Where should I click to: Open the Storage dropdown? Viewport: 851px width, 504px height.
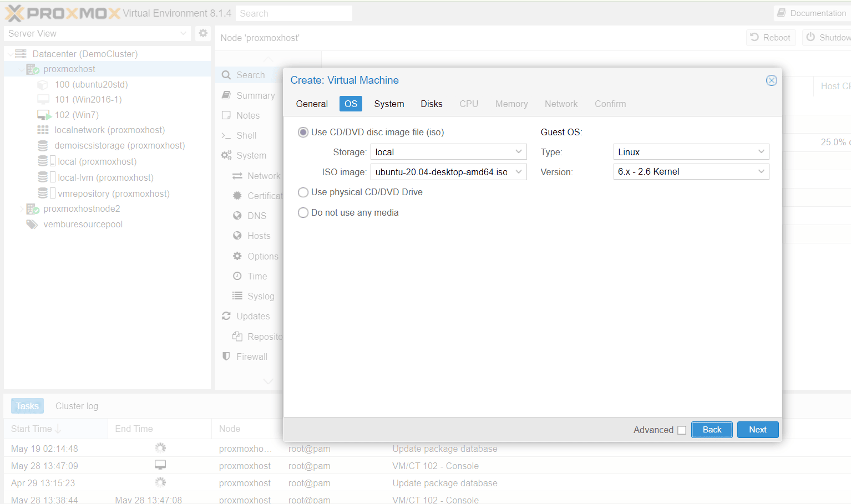(x=519, y=152)
